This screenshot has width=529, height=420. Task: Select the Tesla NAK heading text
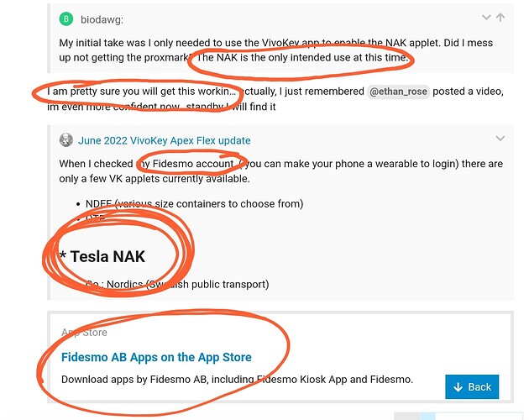[102, 256]
